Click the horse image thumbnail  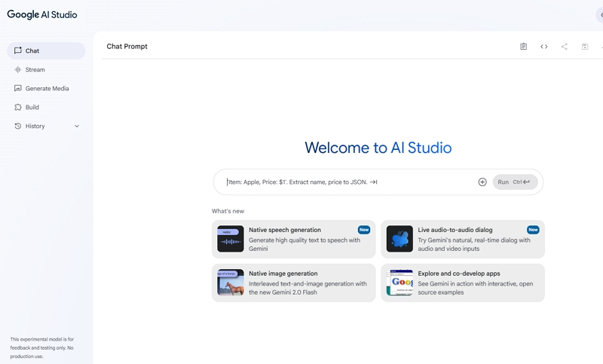(x=231, y=283)
